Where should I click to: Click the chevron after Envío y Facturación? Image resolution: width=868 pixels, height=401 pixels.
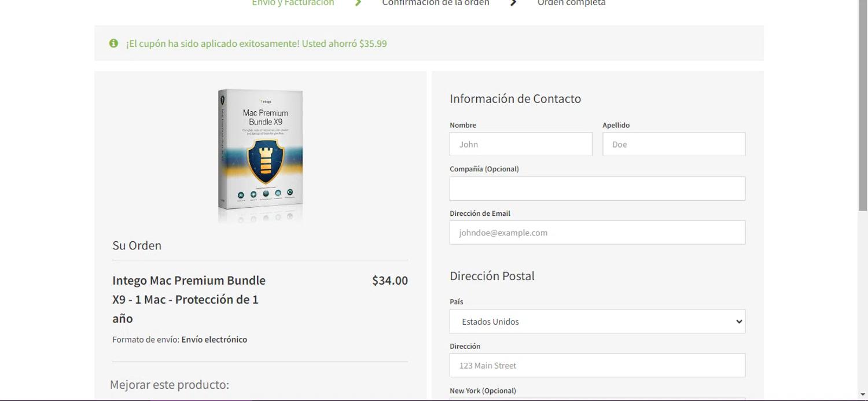tap(358, 3)
